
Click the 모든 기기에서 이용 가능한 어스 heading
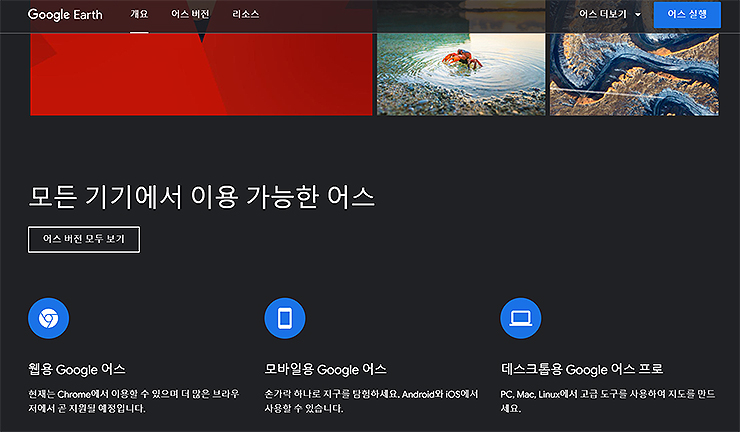tap(202, 197)
